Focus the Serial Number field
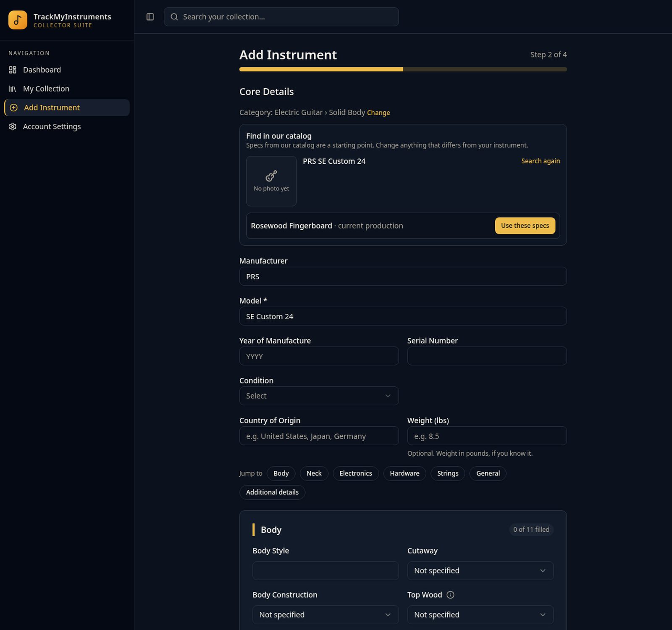This screenshot has height=630, width=672. pyautogui.click(x=487, y=356)
